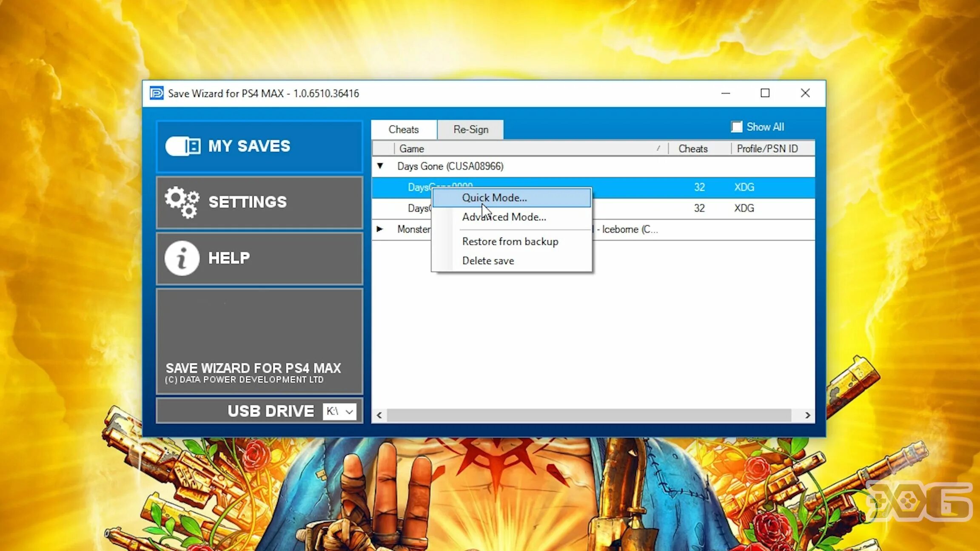Expand Days Gone CUSA08966 tree item
Viewport: 980px width, 551px height.
(x=379, y=166)
